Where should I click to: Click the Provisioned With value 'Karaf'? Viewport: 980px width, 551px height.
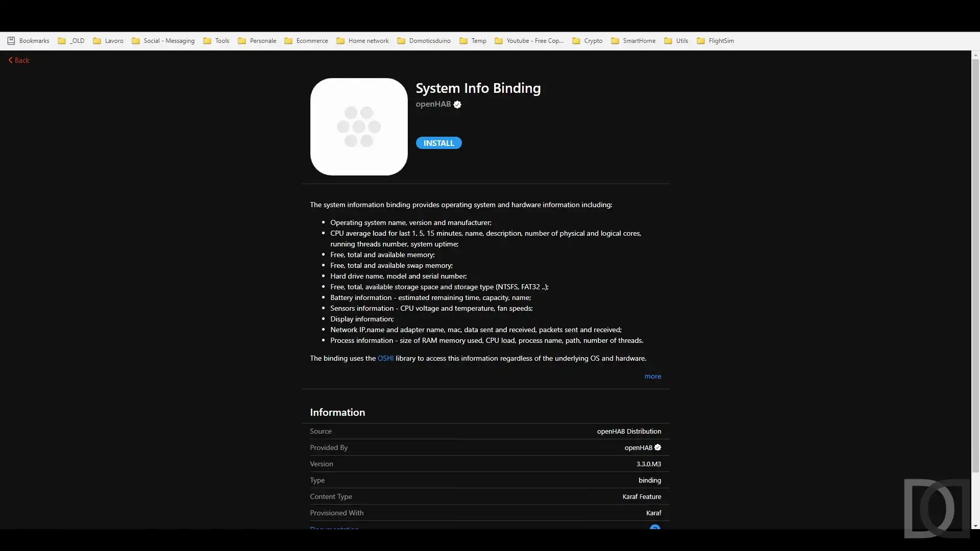(653, 513)
